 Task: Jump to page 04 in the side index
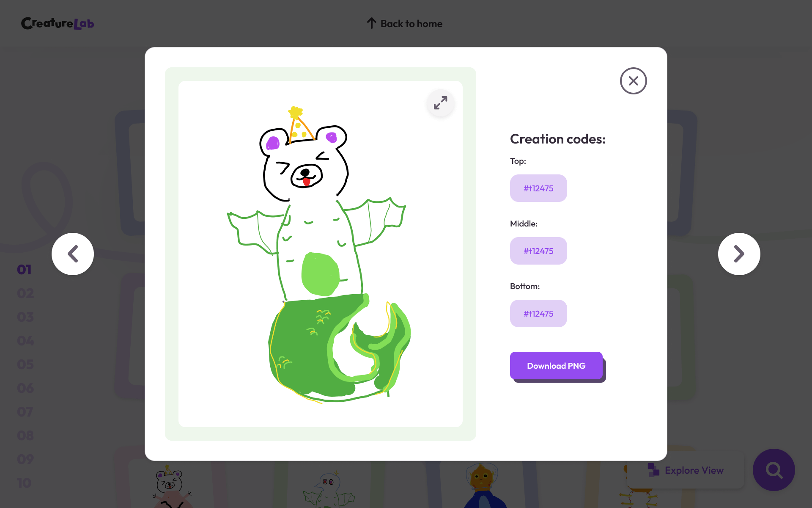pos(25,341)
